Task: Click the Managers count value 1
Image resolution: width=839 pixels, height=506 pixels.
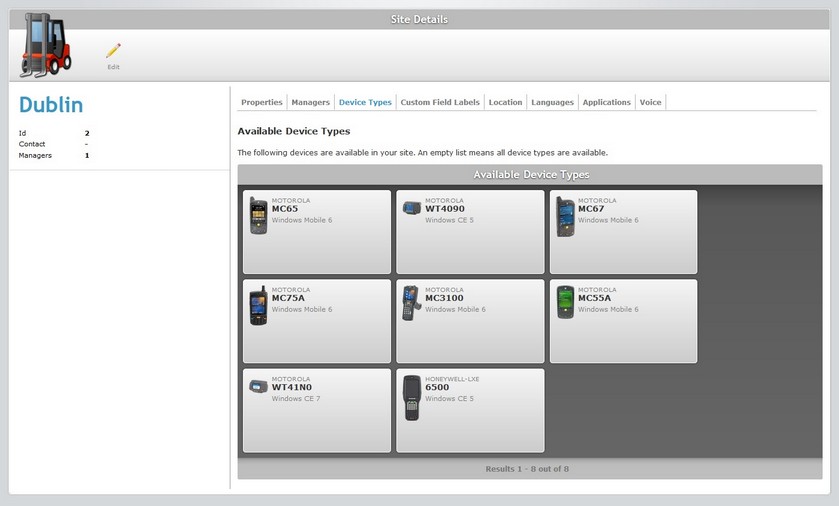Action: point(87,156)
